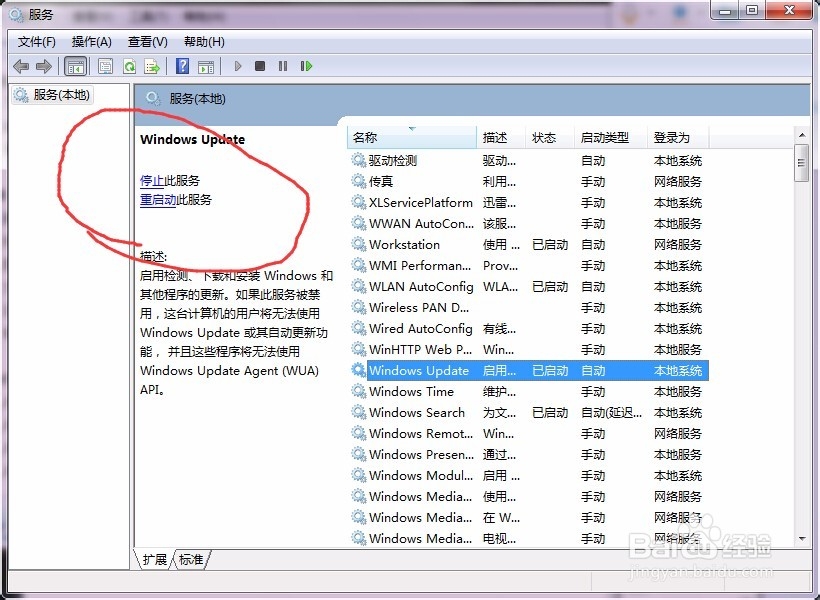The width and height of the screenshot is (820, 600).
Task: Select the 驱动检测 service row
Action: click(528, 161)
